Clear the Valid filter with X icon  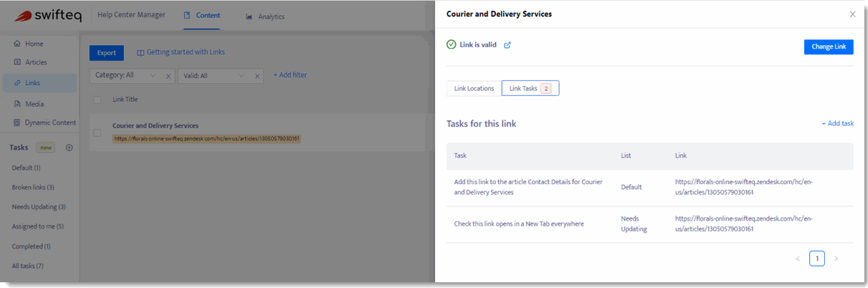pos(258,75)
